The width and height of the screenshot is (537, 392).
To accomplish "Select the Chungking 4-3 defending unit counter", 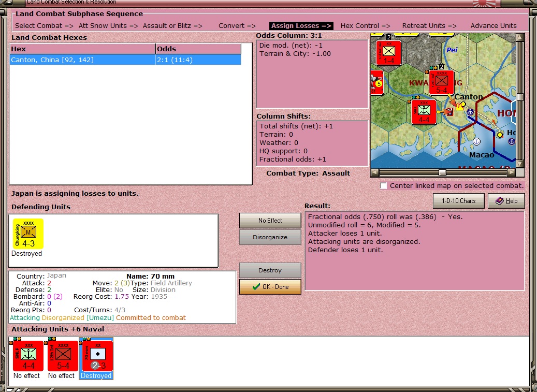I will point(28,234).
